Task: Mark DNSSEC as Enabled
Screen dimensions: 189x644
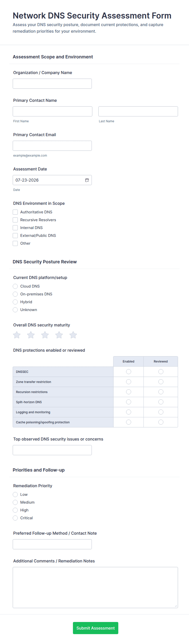Action: tap(129, 372)
